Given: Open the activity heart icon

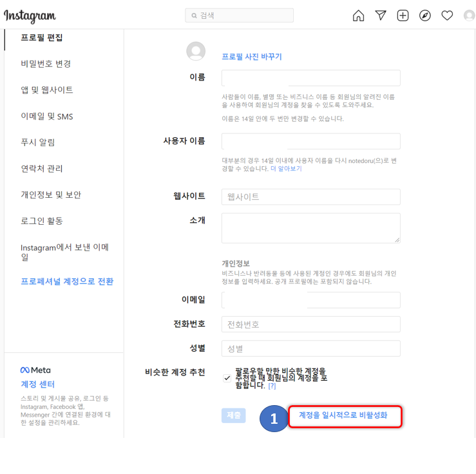Looking at the screenshot, I should [x=447, y=15].
